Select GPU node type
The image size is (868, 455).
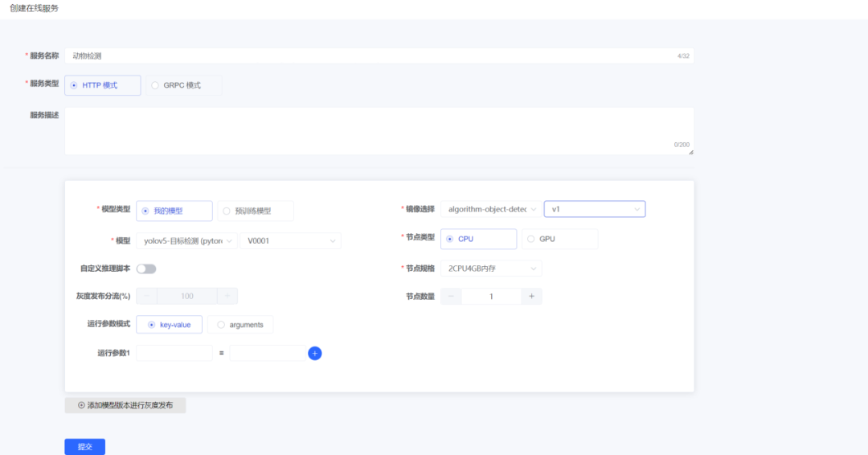click(x=559, y=240)
